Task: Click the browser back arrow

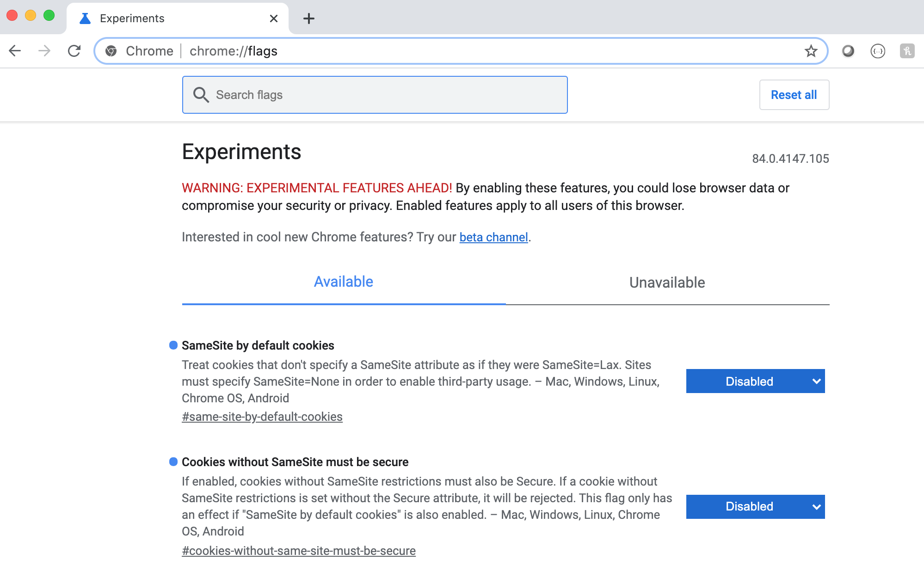Action: (15, 51)
